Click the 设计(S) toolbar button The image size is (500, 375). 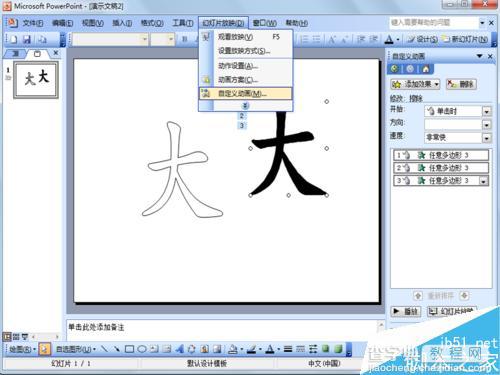point(422,39)
